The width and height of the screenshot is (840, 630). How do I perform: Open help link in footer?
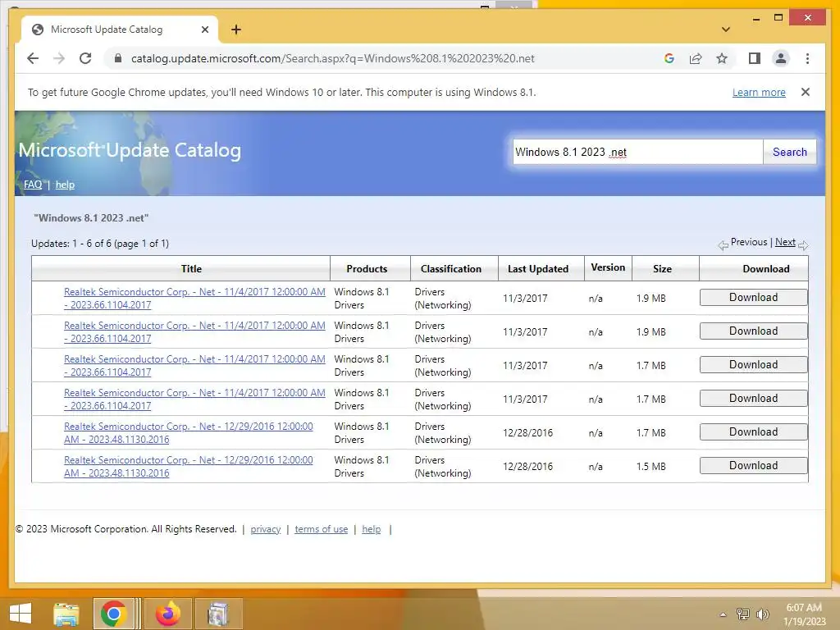pos(372,529)
